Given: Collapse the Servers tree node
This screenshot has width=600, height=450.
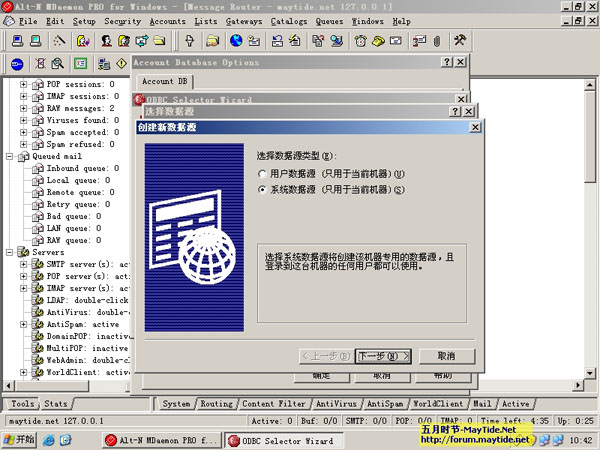Looking at the screenshot, I should pos(10,253).
